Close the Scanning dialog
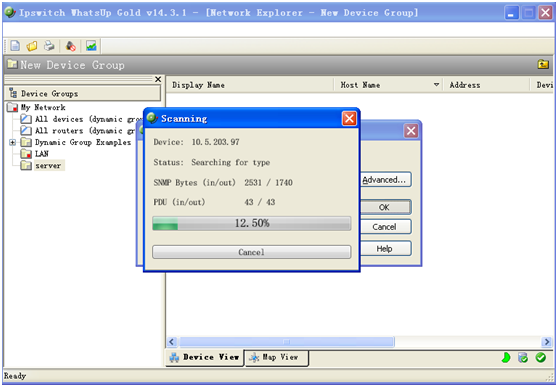Viewport: 558px width, 387px height. [349, 119]
